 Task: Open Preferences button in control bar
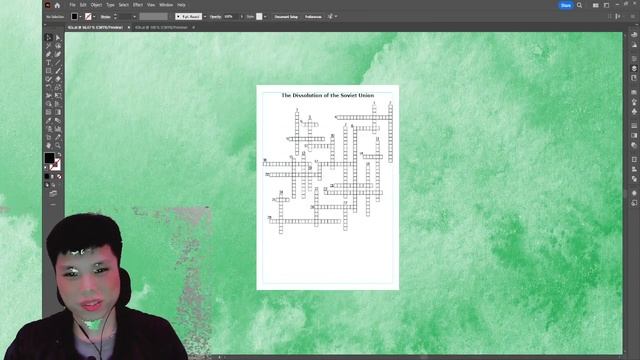pyautogui.click(x=313, y=17)
